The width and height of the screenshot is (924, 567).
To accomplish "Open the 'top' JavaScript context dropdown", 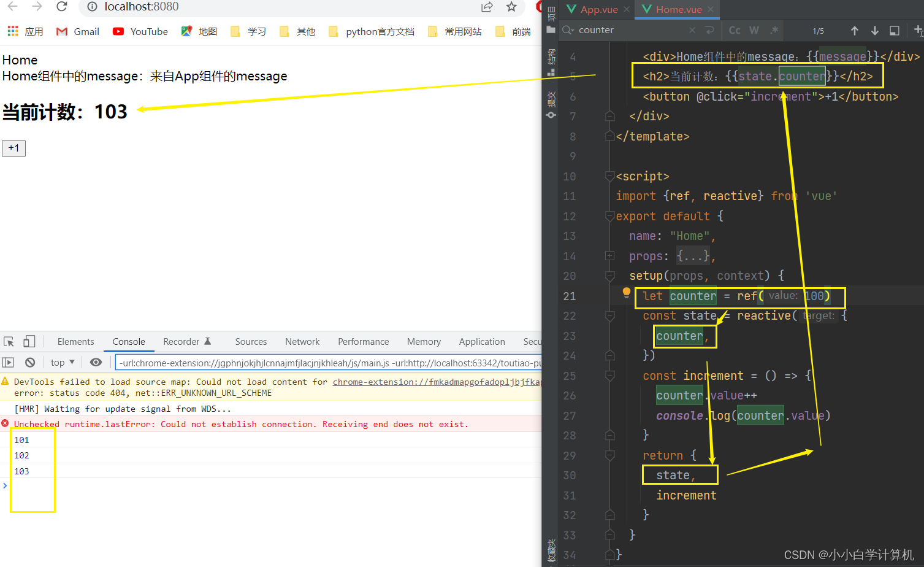I will (x=63, y=363).
